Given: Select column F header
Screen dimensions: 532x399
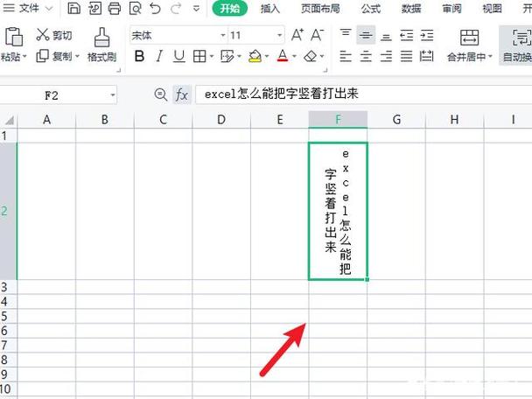Looking at the screenshot, I should pyautogui.click(x=338, y=119).
